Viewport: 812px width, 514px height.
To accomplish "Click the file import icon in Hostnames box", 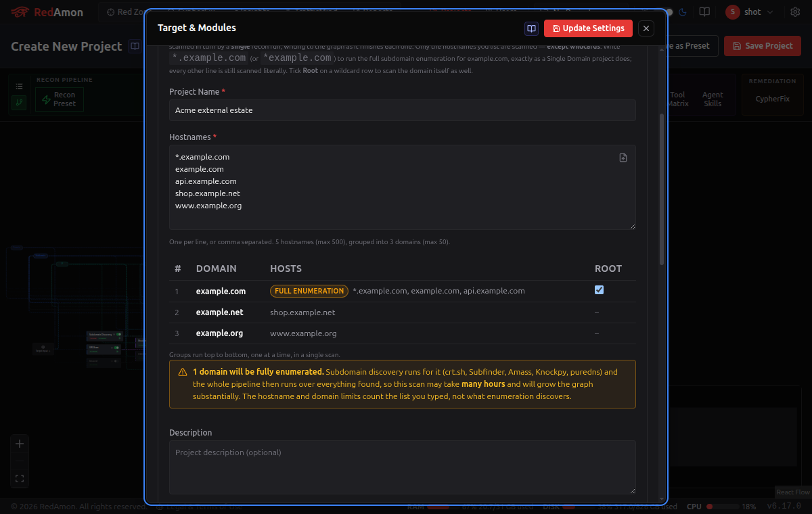I will (x=623, y=158).
